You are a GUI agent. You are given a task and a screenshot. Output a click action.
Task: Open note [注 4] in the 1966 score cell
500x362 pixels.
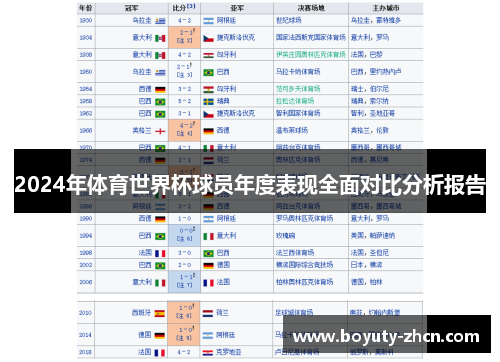pos(184,134)
